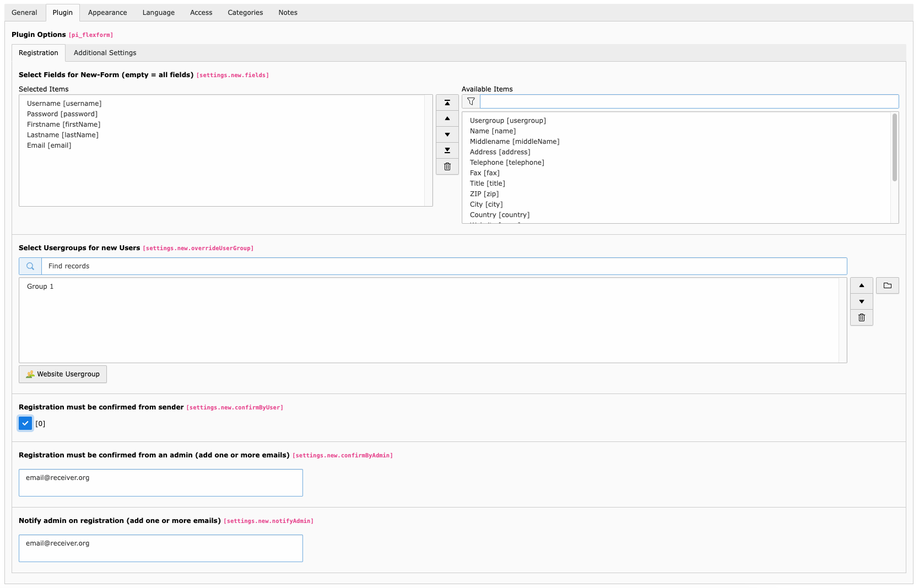The image size is (919, 588).
Task: Move selected field to bottom of list
Action: pos(447,150)
